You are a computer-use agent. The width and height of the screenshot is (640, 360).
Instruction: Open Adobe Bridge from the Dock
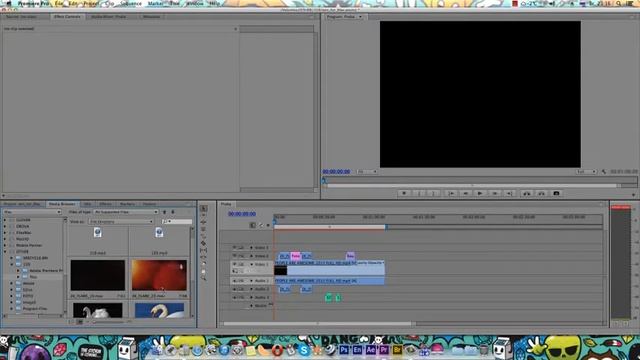[x=397, y=350]
